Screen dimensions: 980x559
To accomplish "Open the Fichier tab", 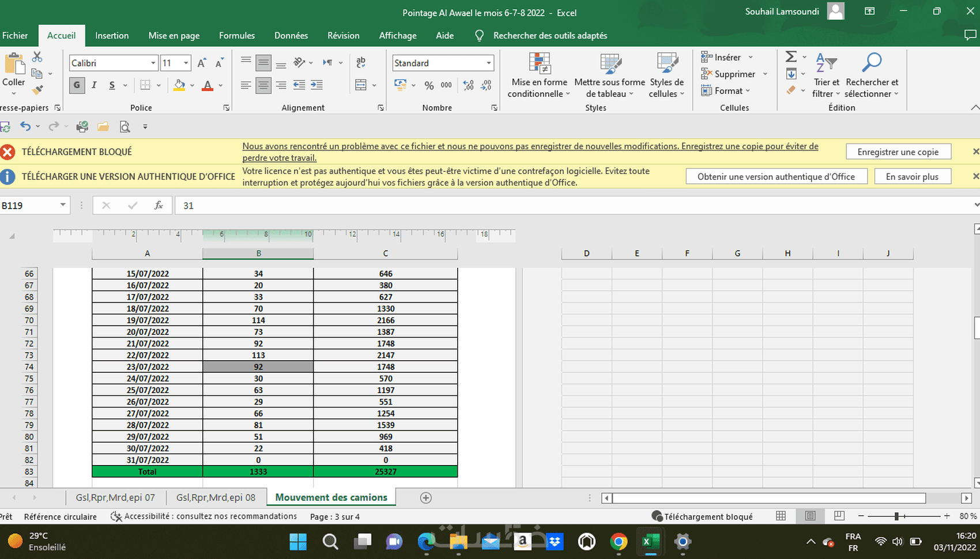I will 15,35.
